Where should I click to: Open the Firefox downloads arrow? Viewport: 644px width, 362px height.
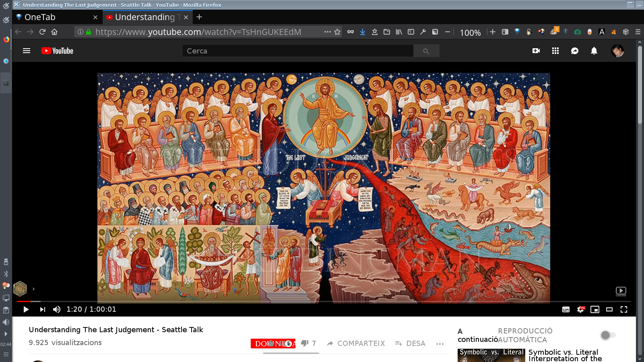363,32
